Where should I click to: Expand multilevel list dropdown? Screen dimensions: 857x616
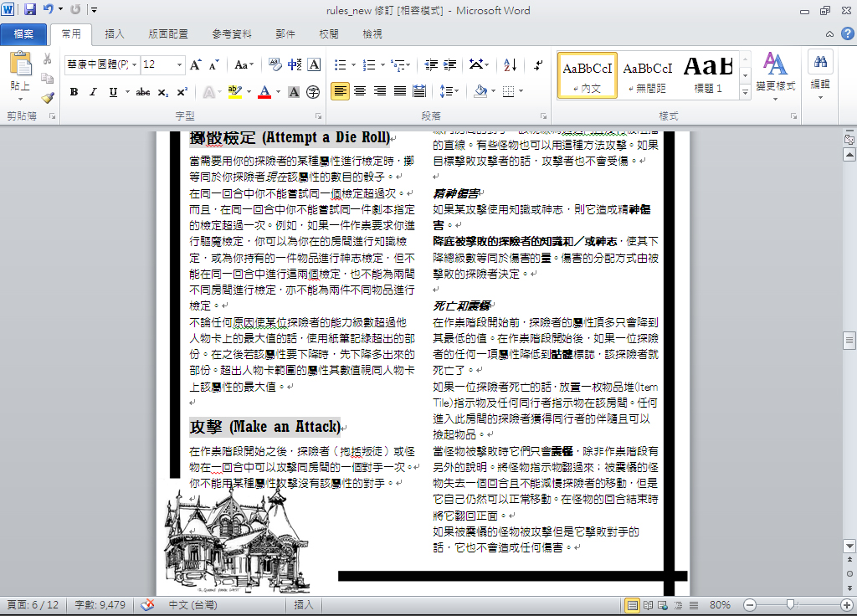click(408, 65)
